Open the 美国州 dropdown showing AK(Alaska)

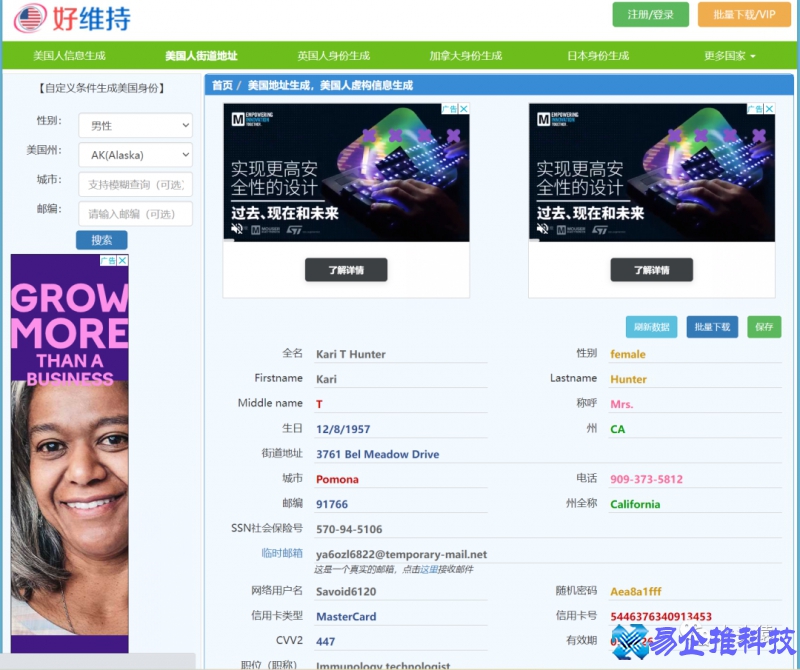(135, 153)
